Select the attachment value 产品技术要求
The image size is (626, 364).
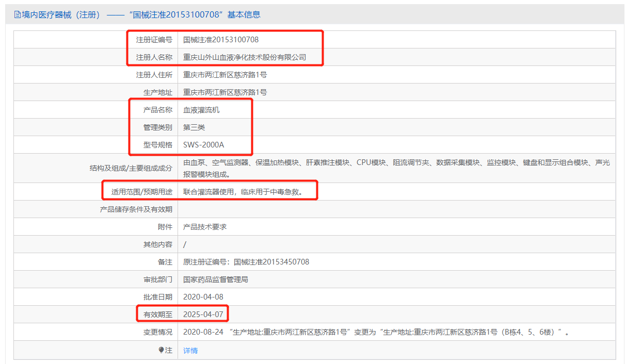tap(205, 227)
